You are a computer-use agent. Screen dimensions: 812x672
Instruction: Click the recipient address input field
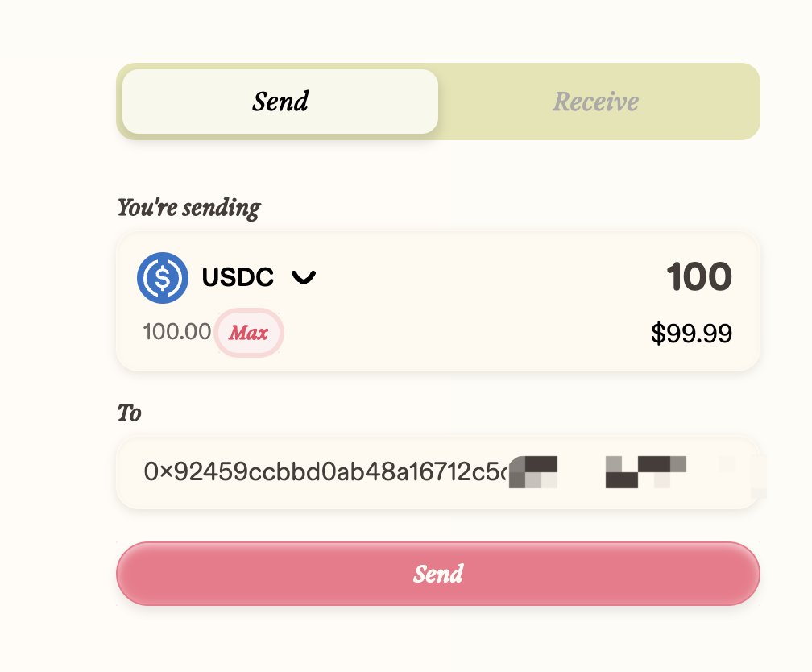coord(438,472)
